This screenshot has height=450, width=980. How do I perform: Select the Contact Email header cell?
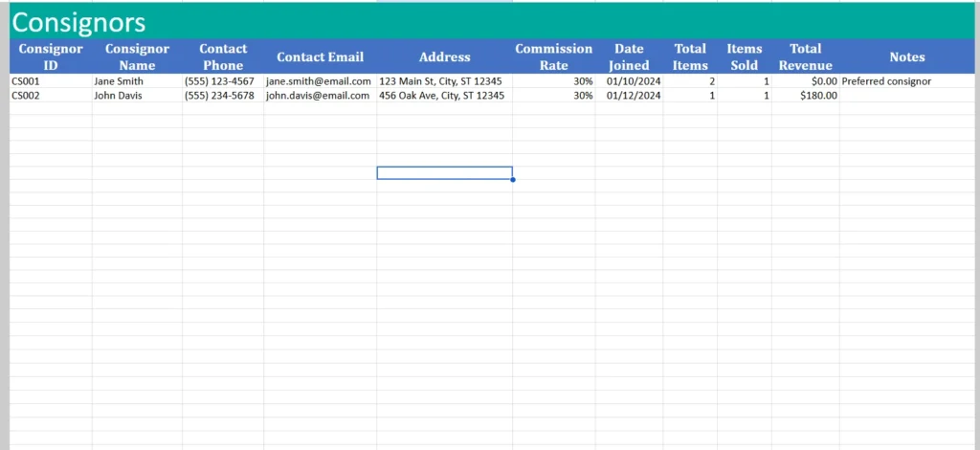320,56
